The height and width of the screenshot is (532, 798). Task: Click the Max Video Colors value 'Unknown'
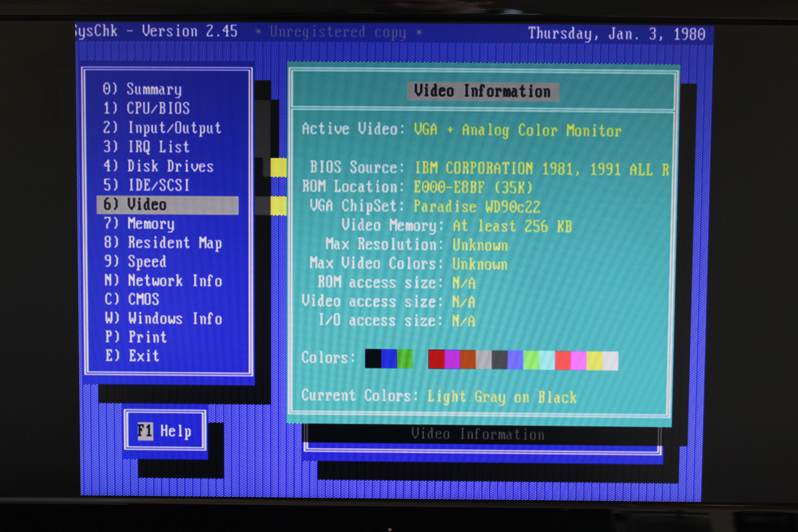pos(481,264)
